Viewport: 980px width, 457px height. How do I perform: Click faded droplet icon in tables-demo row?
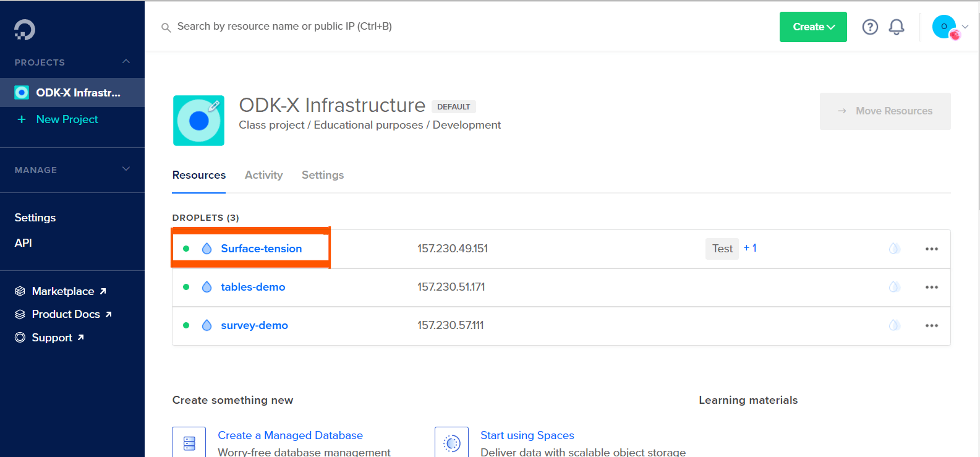[894, 287]
